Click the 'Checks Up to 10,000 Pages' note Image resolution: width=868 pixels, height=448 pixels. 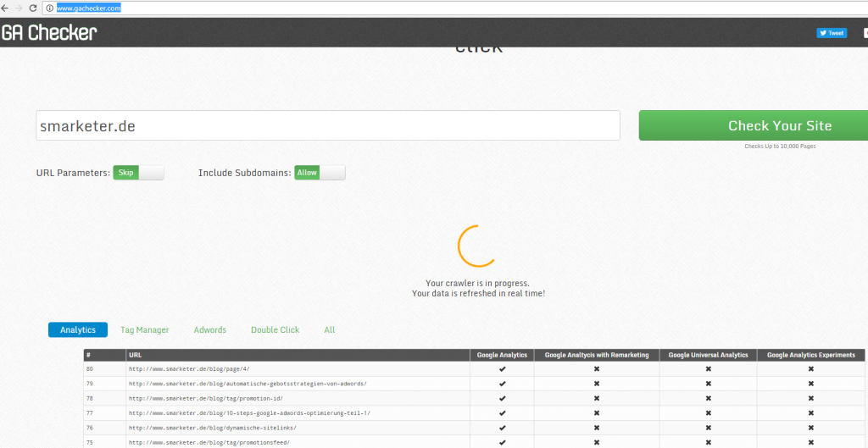click(x=780, y=147)
